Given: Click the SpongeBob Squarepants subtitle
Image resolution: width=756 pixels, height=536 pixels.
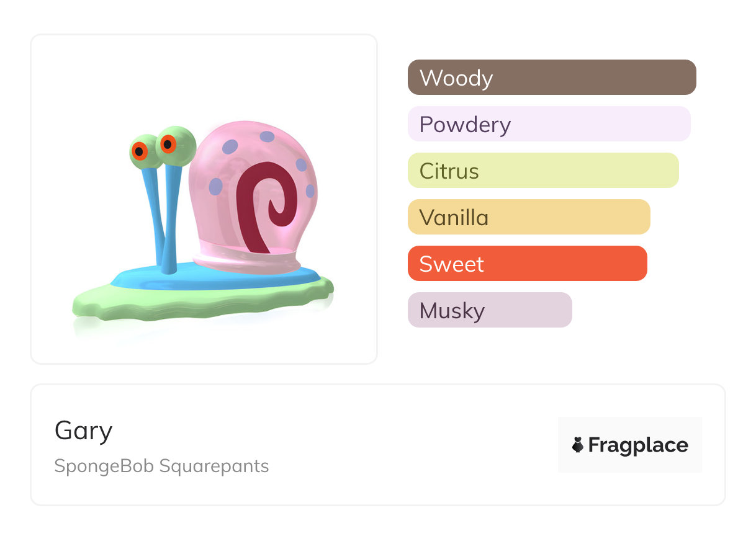Looking at the screenshot, I should click(x=161, y=466).
